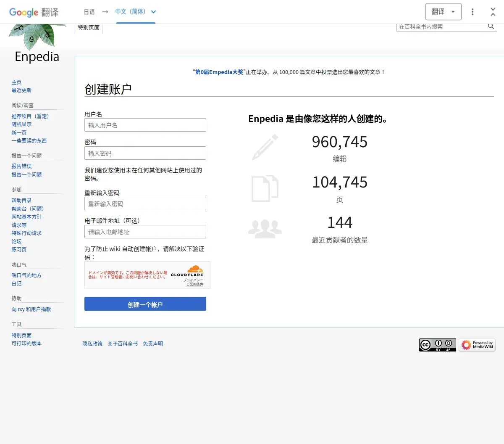Open the Creative Commons BY-SA license badge

[437, 345]
